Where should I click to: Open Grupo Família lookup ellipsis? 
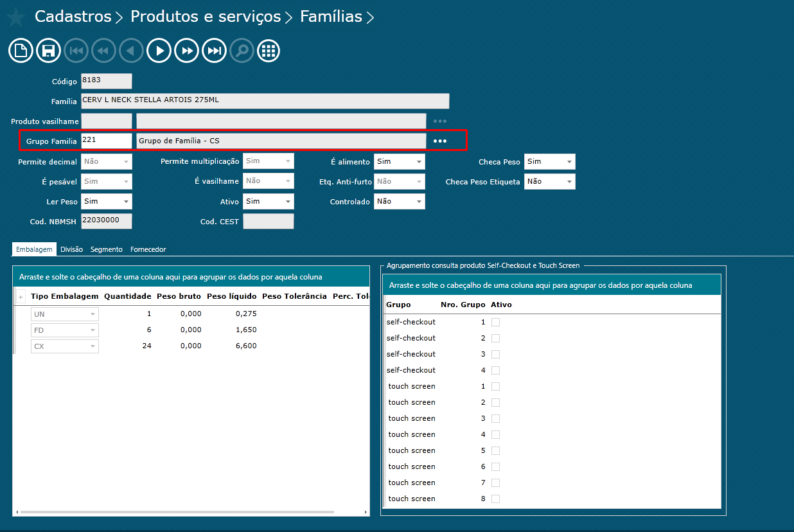(x=439, y=141)
